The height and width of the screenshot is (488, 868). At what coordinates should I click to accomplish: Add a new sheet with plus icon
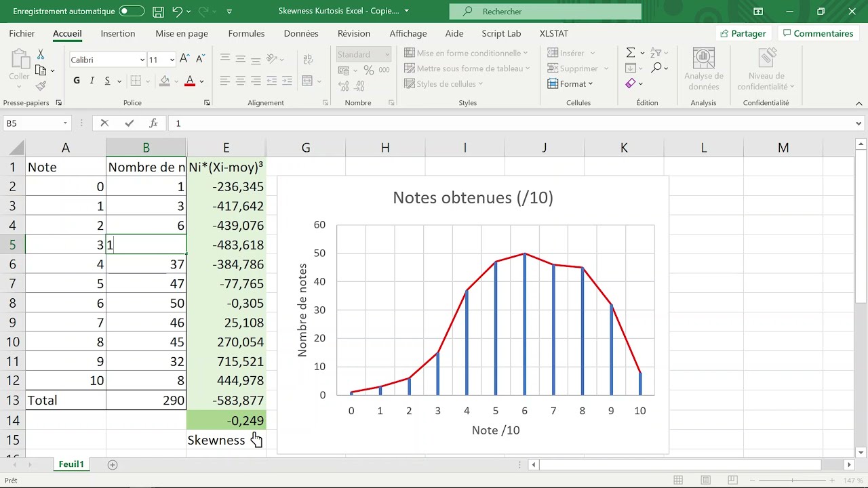tap(113, 464)
